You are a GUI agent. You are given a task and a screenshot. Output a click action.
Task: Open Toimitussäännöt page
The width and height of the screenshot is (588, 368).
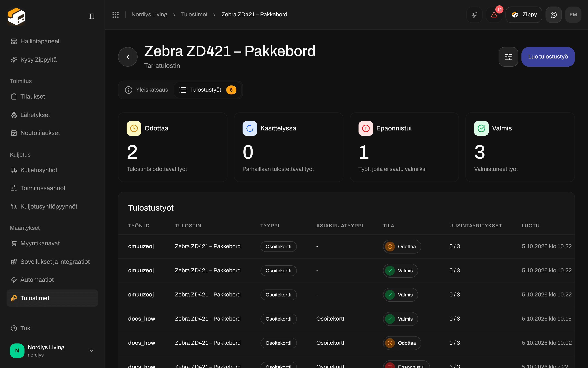coord(52,188)
